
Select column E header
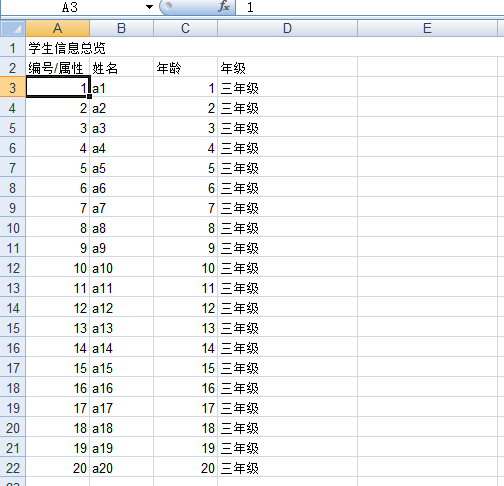tap(428, 28)
